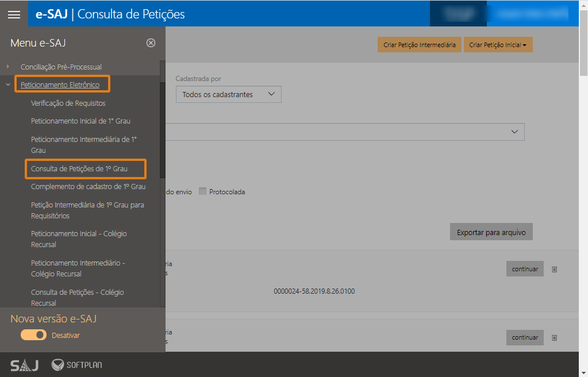Select Peticionamento Eletrônico link
The height and width of the screenshot is (377, 588).
[x=60, y=85]
